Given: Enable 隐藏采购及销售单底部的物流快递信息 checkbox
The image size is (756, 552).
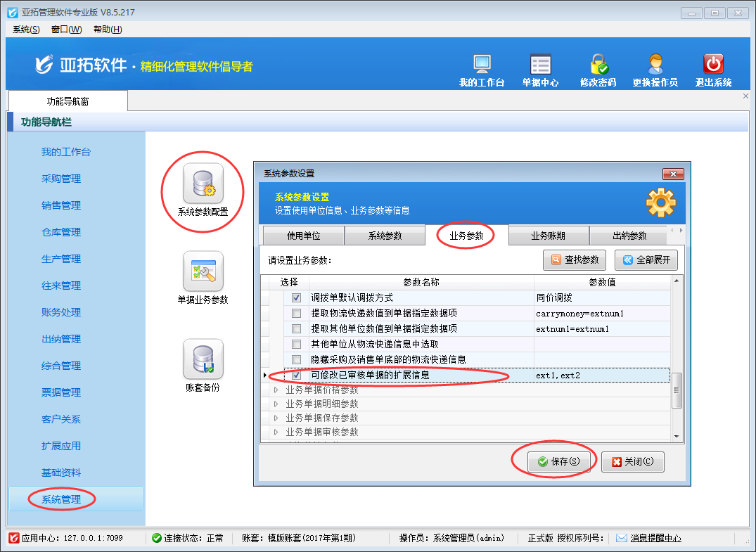Looking at the screenshot, I should [297, 360].
